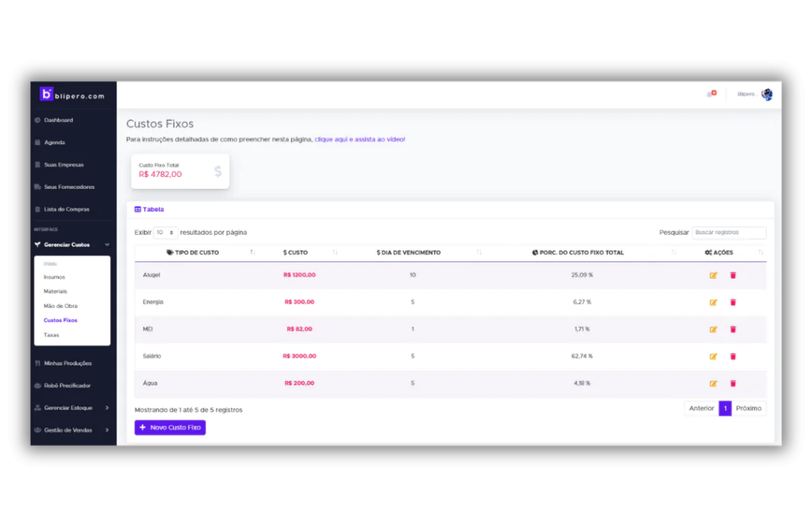812x527 pixels.
Task: Go to Mão de Obra page
Action: pyautogui.click(x=60, y=306)
